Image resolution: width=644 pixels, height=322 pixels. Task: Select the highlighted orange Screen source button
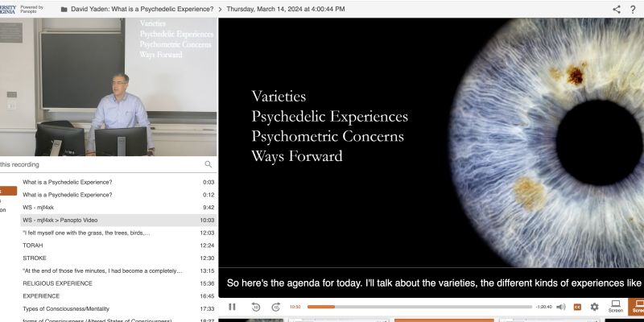637,307
